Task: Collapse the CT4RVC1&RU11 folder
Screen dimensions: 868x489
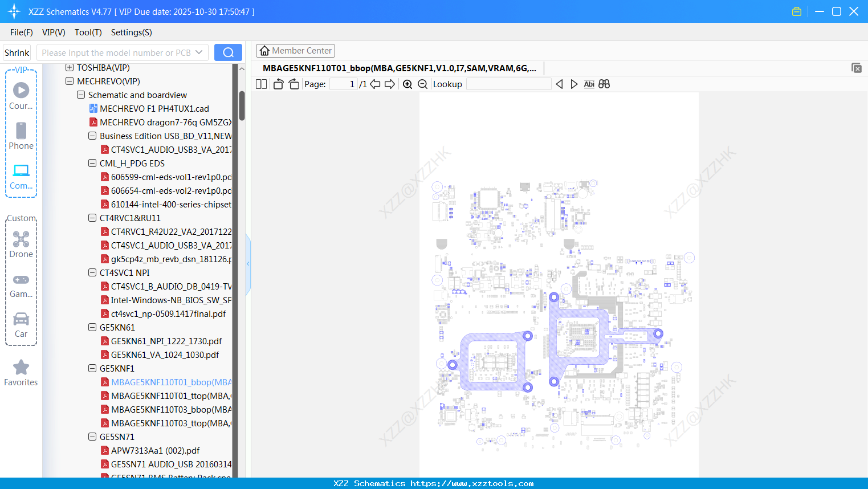Action: [92, 218]
